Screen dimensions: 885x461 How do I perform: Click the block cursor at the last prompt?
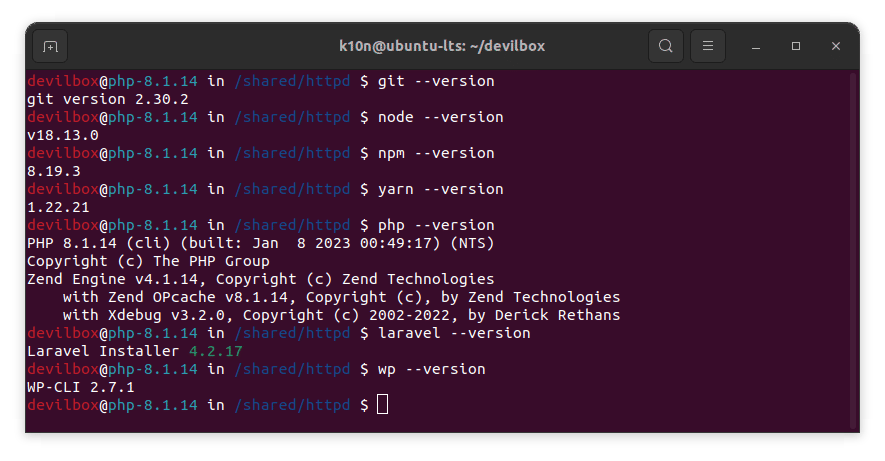[382, 405]
